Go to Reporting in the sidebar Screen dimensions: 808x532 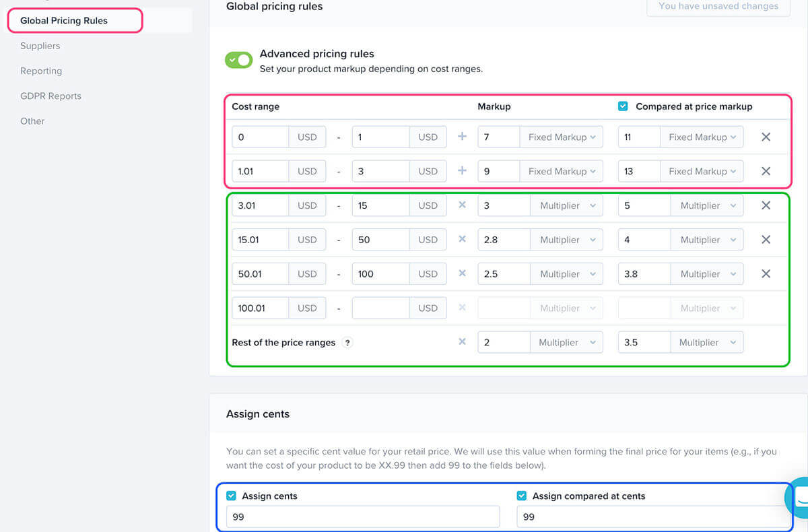pos(41,71)
